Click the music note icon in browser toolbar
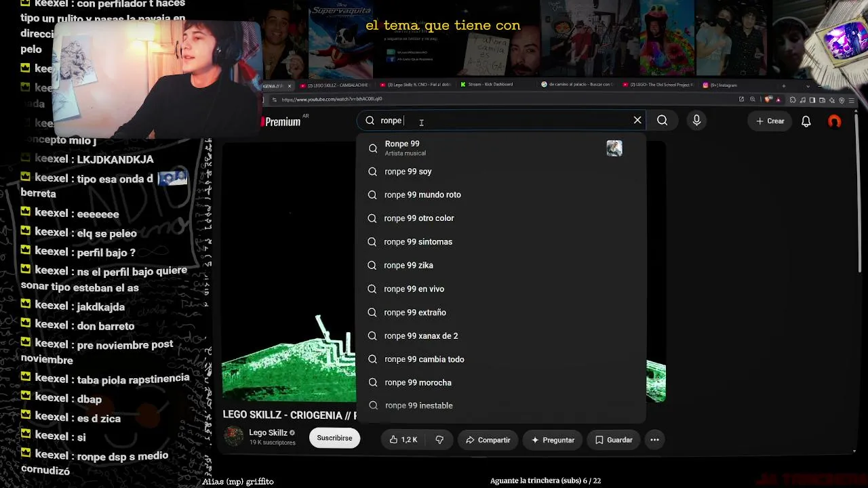This screenshot has height=488, width=868. [x=803, y=100]
